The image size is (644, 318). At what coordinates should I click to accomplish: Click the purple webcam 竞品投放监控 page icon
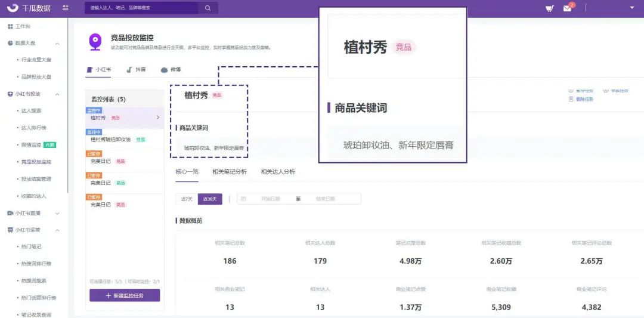pyautogui.click(x=95, y=42)
